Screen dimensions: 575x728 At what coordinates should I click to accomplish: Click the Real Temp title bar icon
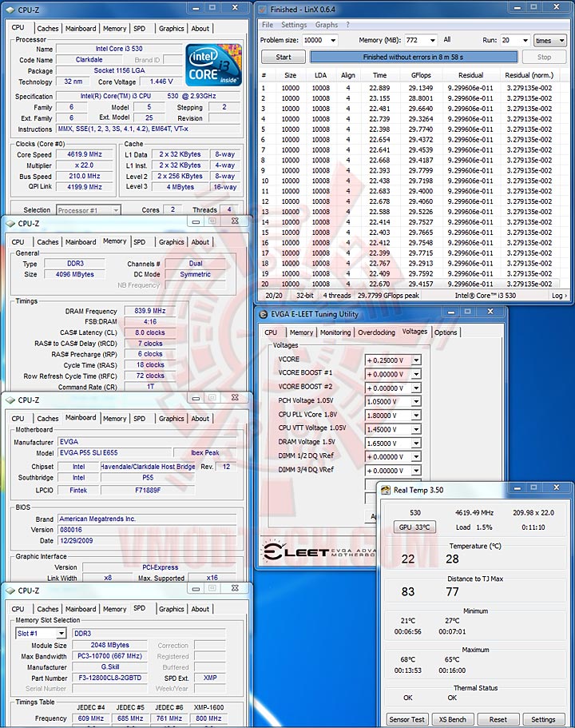tap(386, 490)
